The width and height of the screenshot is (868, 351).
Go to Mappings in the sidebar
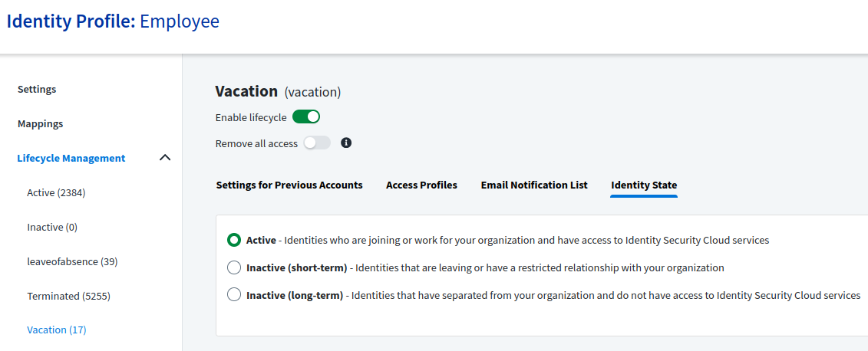pyautogui.click(x=41, y=124)
